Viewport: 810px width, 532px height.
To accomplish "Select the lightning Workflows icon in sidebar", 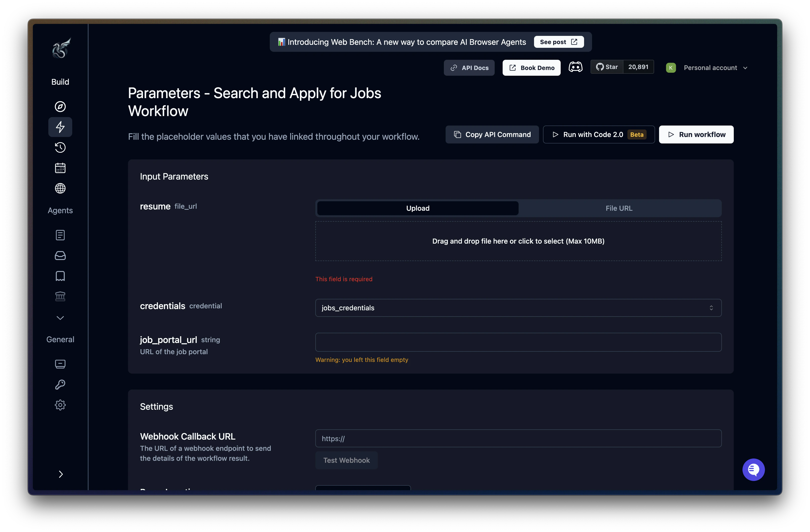I will tap(60, 127).
